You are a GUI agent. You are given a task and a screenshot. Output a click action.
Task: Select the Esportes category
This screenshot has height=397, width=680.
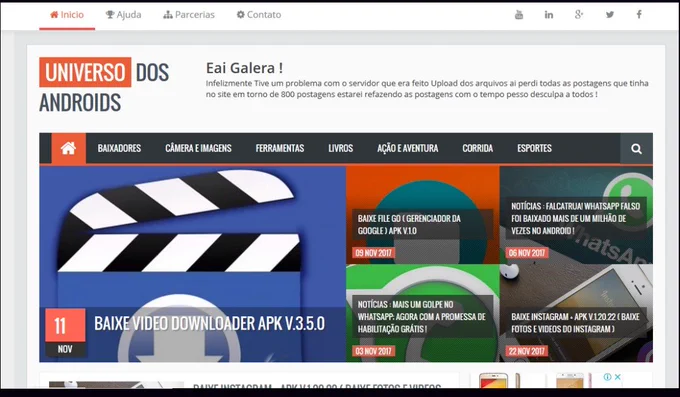[534, 148]
